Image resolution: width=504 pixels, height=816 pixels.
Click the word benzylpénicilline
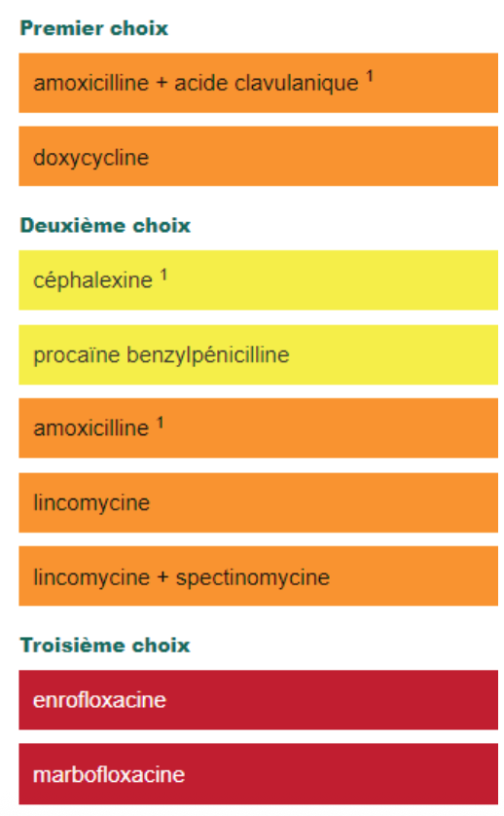(x=208, y=355)
